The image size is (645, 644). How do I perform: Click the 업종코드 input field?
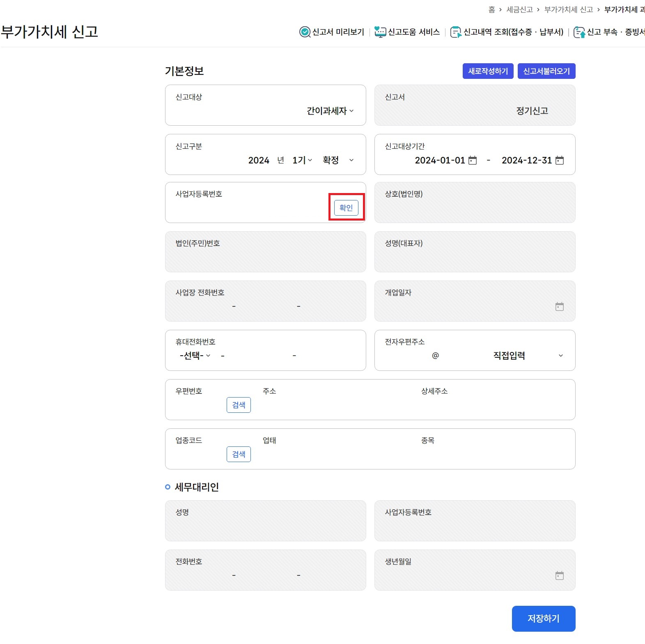click(x=200, y=454)
